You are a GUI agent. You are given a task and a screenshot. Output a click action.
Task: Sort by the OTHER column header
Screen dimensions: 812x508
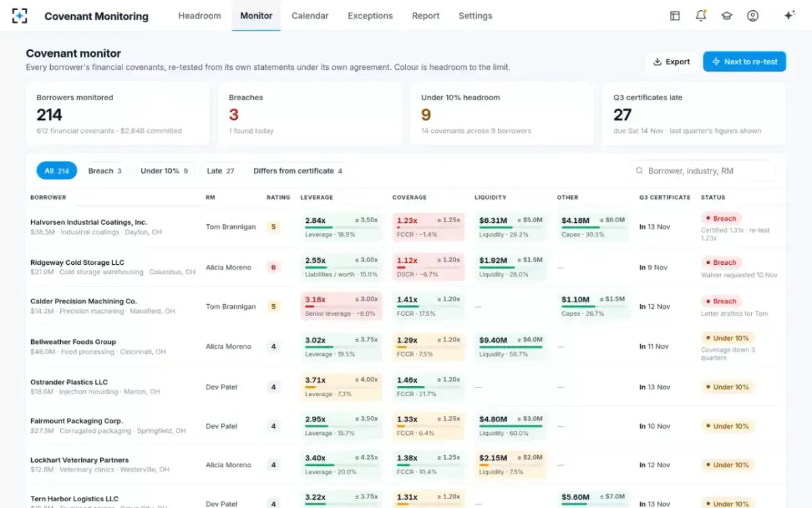pyautogui.click(x=568, y=198)
